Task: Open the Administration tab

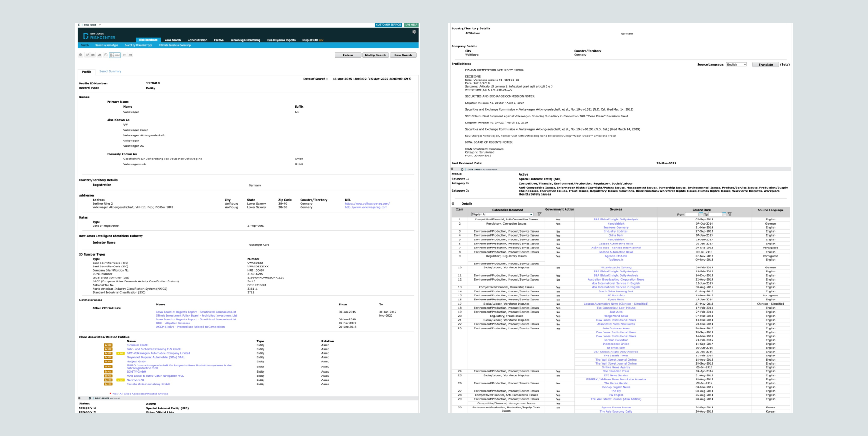Action: click(198, 40)
